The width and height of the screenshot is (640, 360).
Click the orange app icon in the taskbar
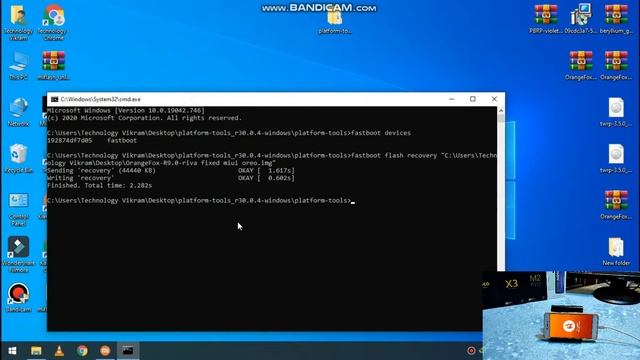105,351
